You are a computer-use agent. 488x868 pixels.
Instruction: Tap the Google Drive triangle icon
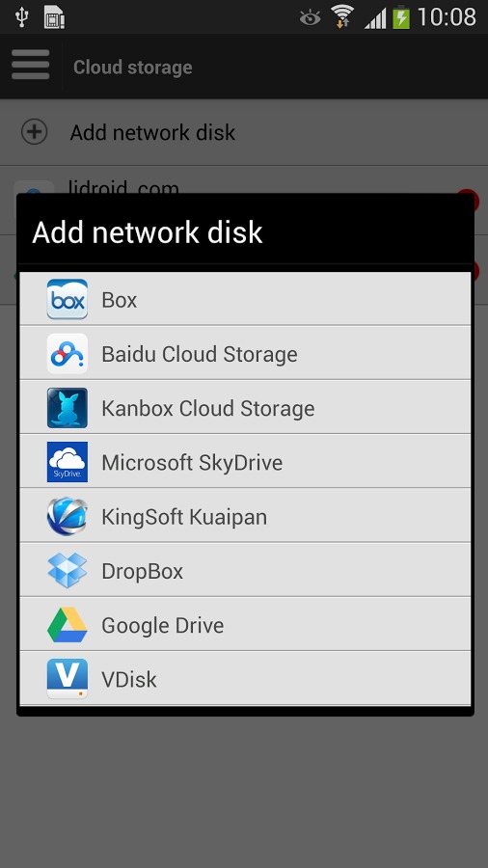pos(67,624)
